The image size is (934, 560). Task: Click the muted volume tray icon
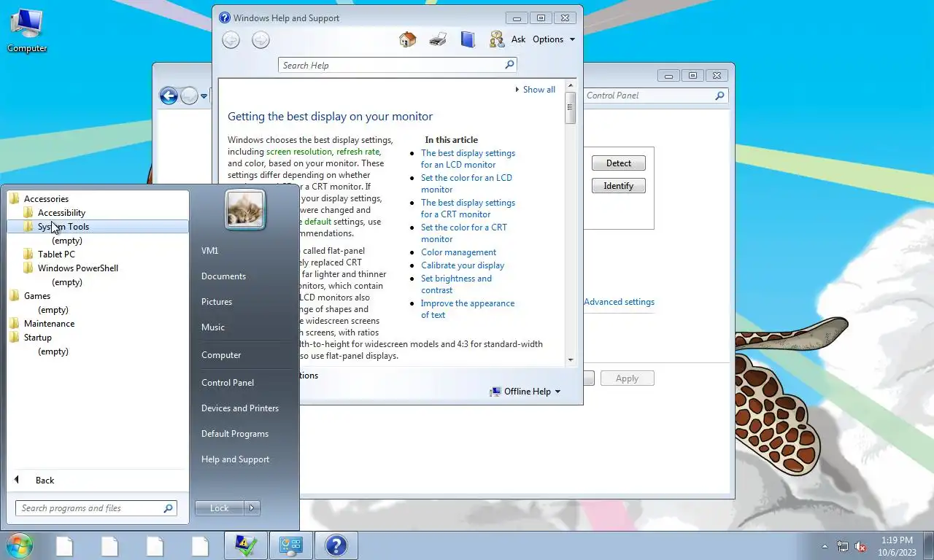pyautogui.click(x=860, y=546)
